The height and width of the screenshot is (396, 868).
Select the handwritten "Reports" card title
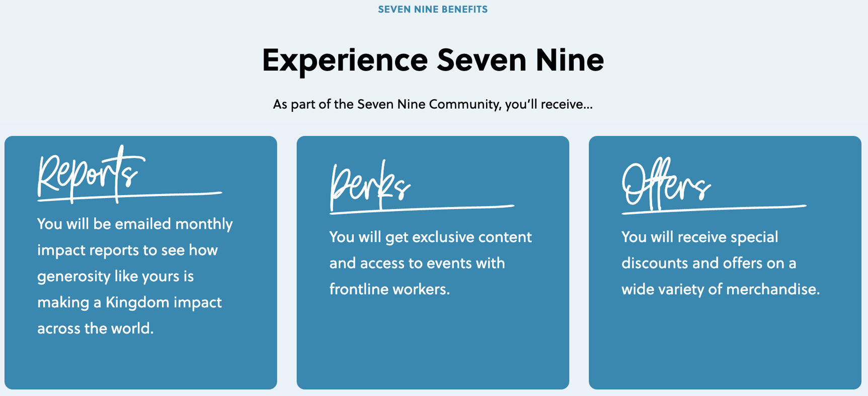coord(88,174)
